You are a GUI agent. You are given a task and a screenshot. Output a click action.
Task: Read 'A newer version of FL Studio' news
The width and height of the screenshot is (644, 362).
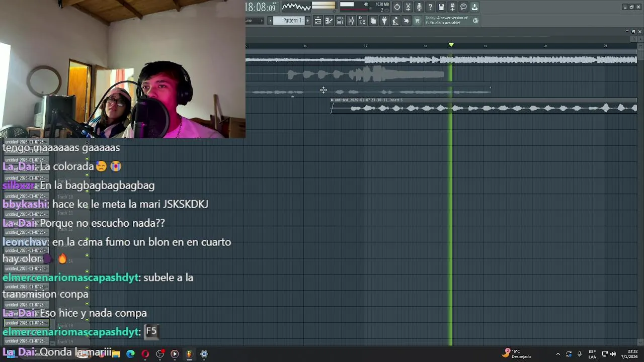[x=447, y=21]
